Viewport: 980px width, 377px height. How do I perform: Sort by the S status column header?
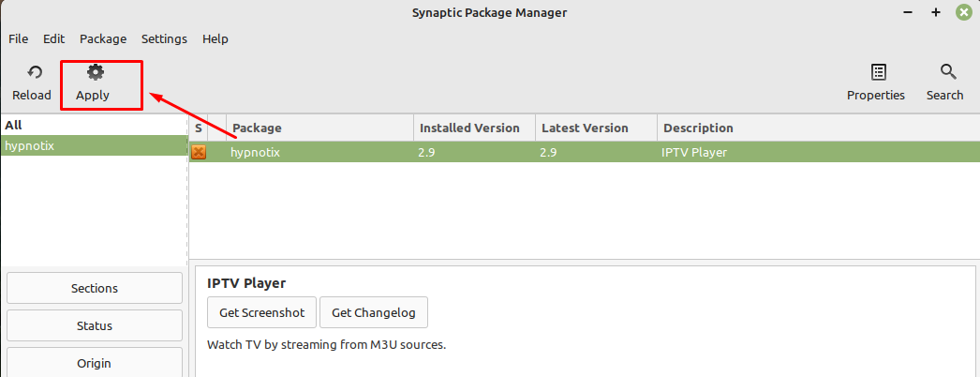pyautogui.click(x=199, y=128)
